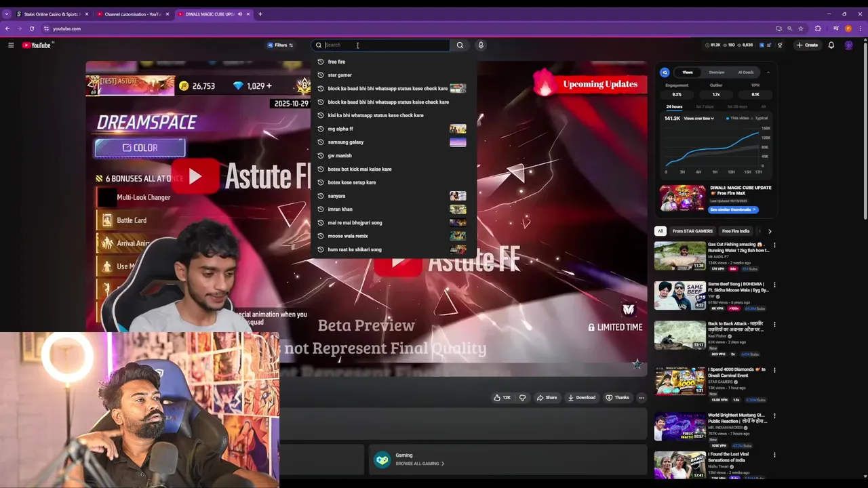This screenshot has width=868, height=488.
Task: Open Same Beef Song BOHEMIA video thumbnail
Action: click(x=679, y=296)
